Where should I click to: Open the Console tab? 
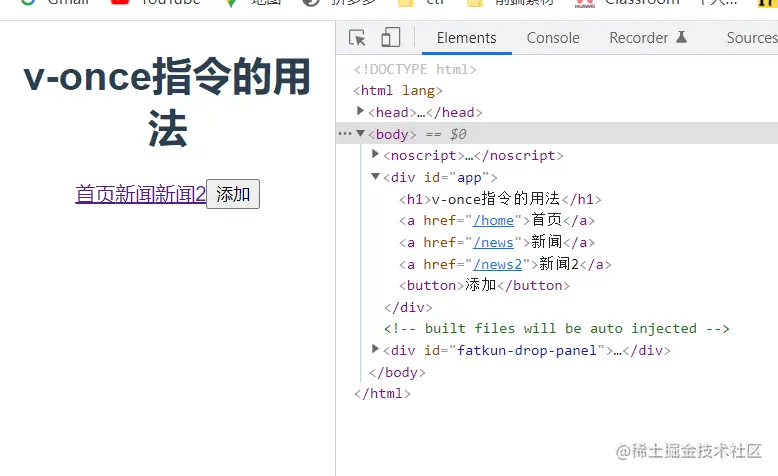[x=553, y=38]
